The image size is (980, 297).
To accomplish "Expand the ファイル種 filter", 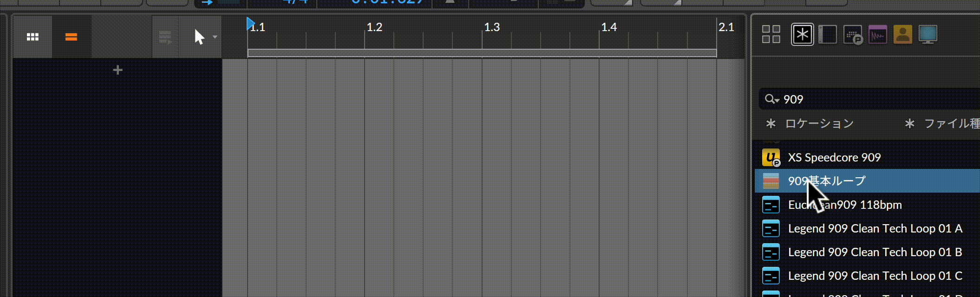I will pyautogui.click(x=942, y=123).
